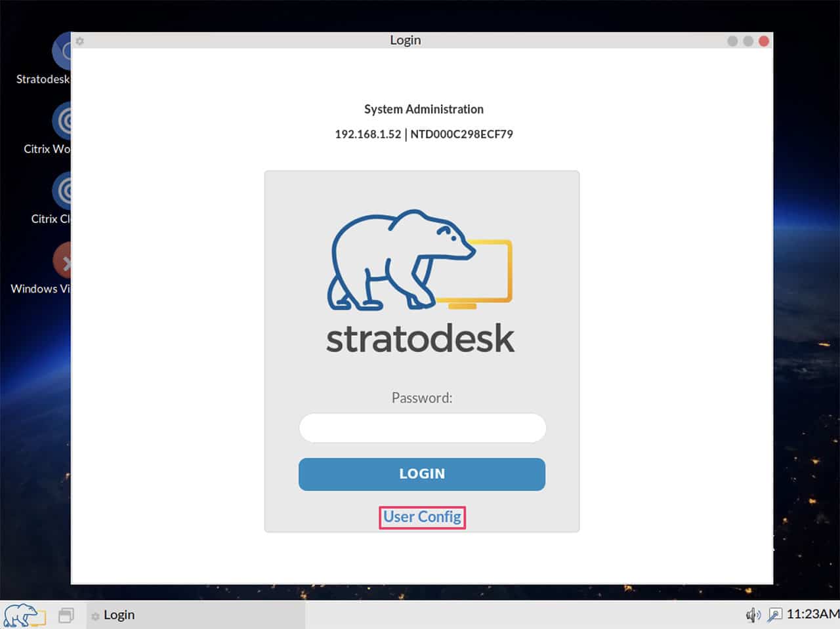Open the Stratodesk bear start menu in taskbar
Image resolution: width=840 pixels, height=629 pixels.
click(24, 615)
